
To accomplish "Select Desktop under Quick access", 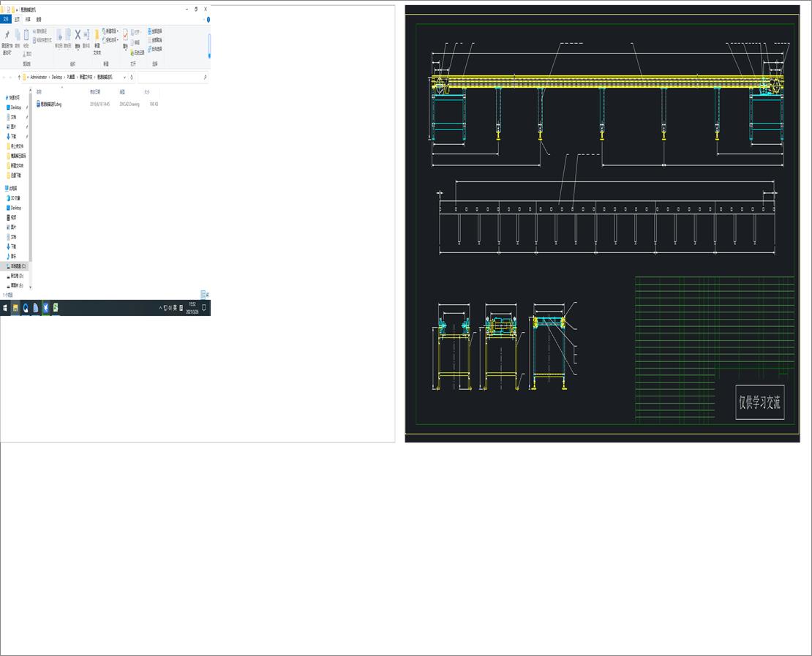I will coord(15,108).
